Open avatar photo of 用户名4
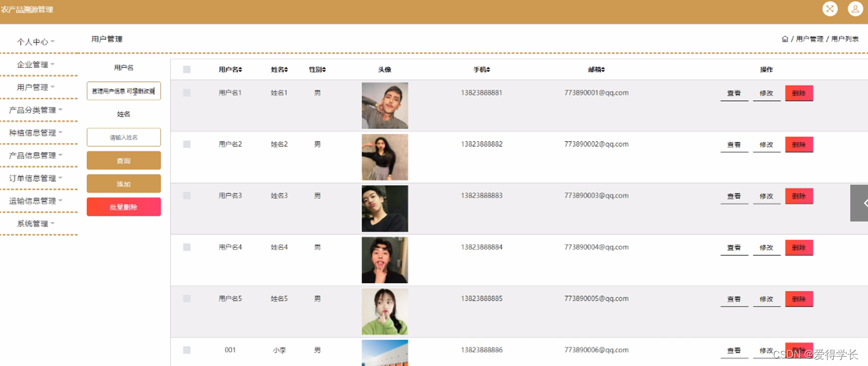Viewport: 868px width, 366px height. [385, 260]
